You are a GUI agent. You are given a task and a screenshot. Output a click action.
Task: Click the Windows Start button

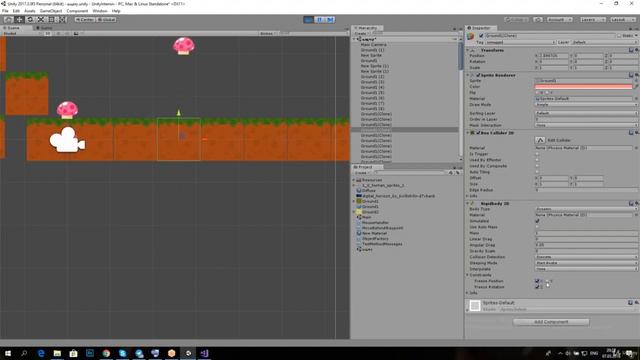click(x=8, y=353)
